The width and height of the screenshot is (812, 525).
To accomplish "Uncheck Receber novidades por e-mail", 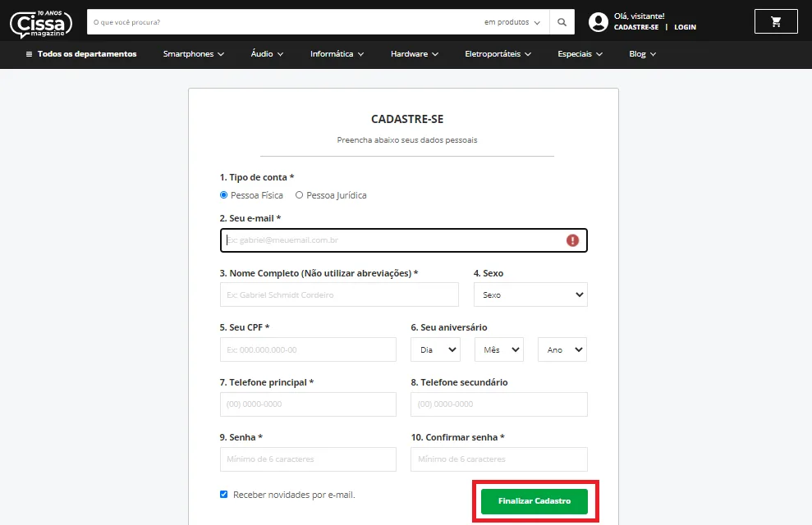I will point(223,494).
